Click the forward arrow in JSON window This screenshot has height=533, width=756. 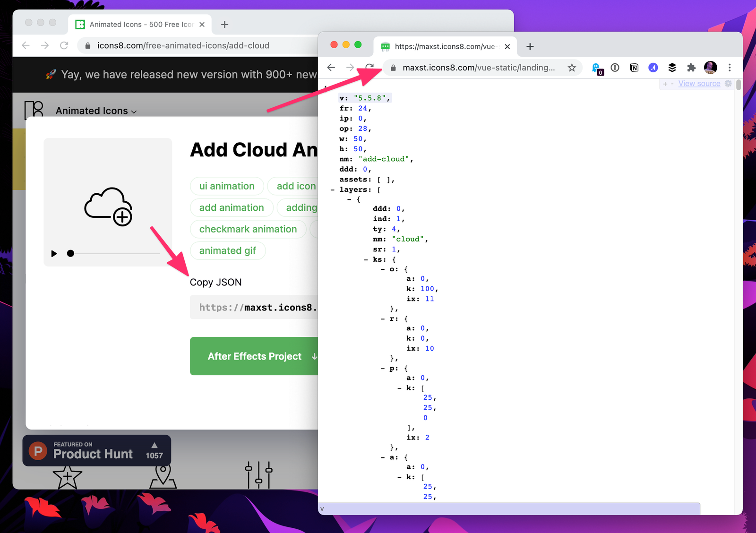point(350,68)
